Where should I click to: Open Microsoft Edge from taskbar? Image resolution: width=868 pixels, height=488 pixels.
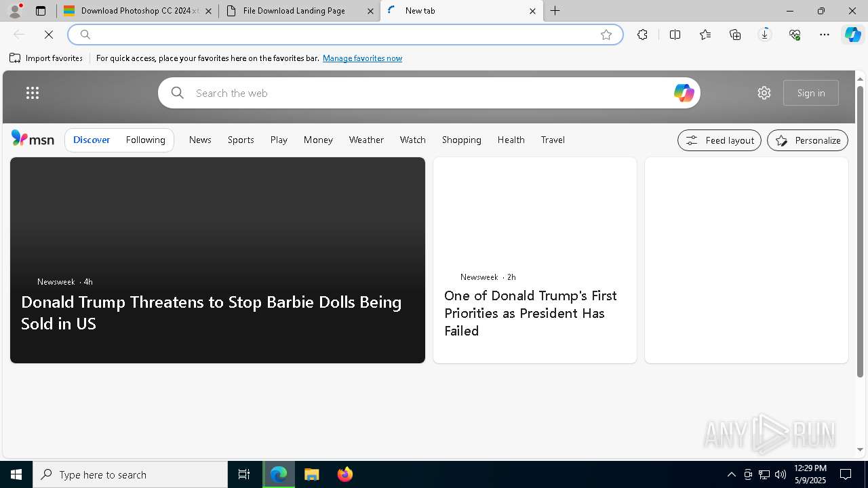pyautogui.click(x=279, y=474)
